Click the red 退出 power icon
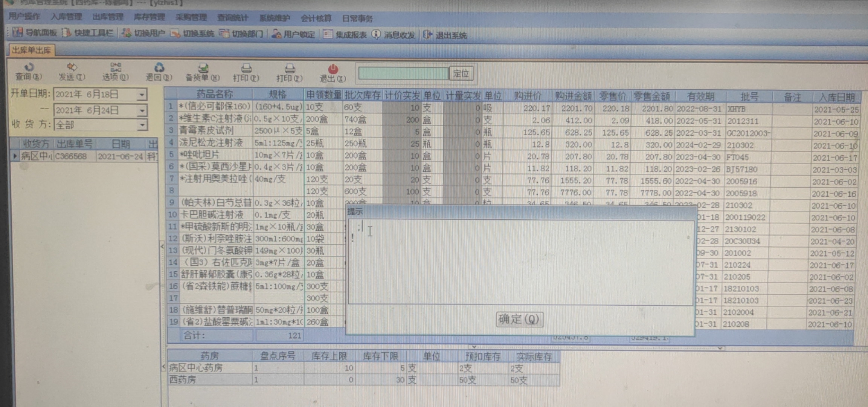This screenshot has width=868, height=407. pos(333,69)
